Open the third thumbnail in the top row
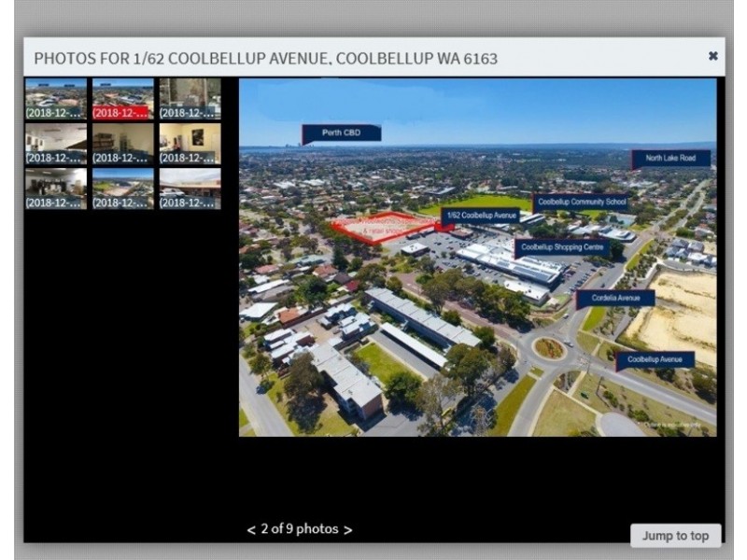The height and width of the screenshot is (560, 747). [189, 99]
